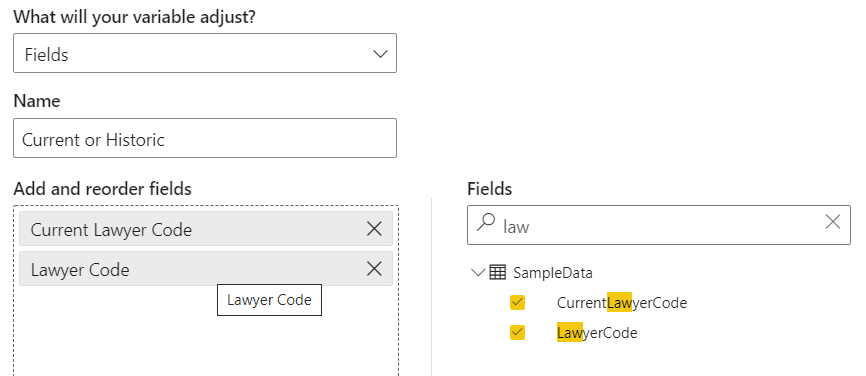Click the 'Add and reorder fields' heading
The height and width of the screenshot is (376, 866).
pyautogui.click(x=102, y=189)
